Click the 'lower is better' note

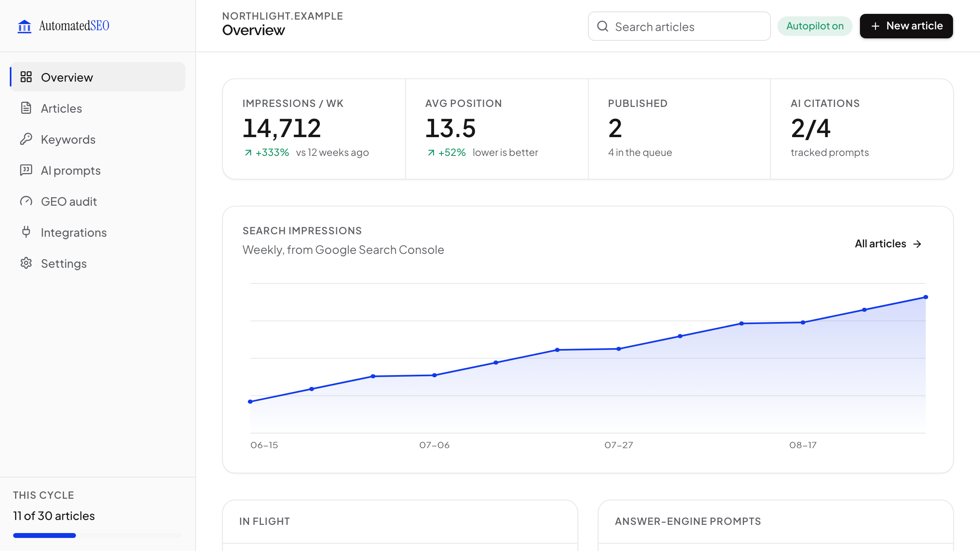[x=506, y=152]
